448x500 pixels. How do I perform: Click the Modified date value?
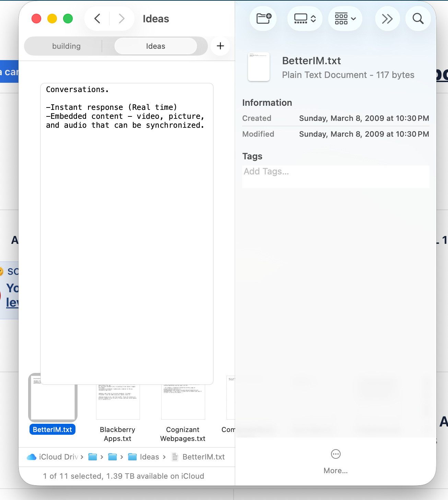pyautogui.click(x=364, y=134)
